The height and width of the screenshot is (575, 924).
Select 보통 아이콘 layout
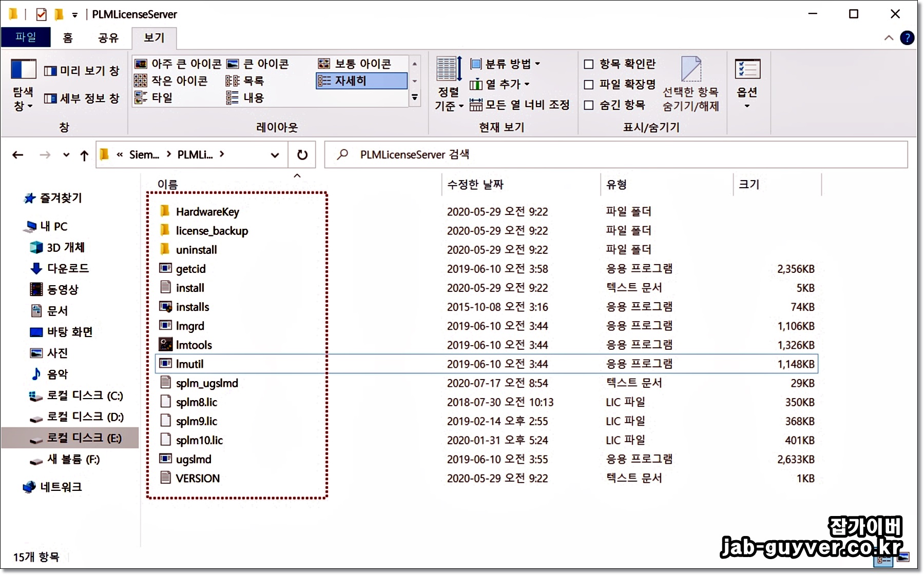pyautogui.click(x=355, y=64)
